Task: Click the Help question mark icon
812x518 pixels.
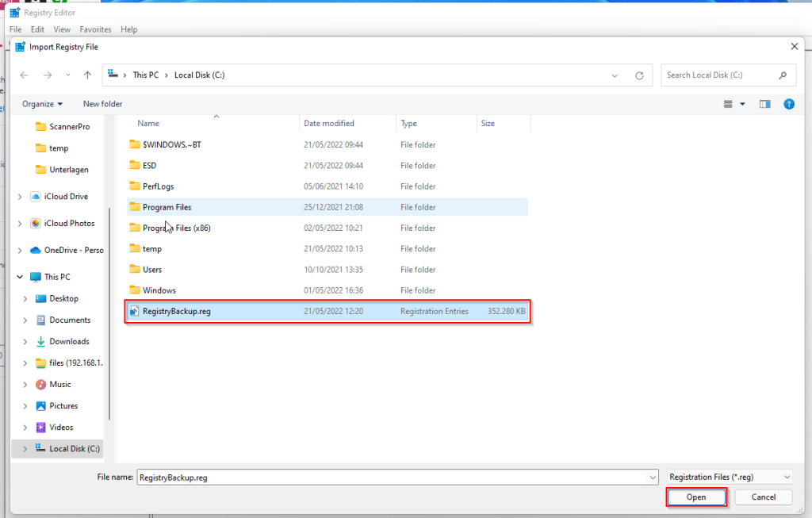Action: [x=788, y=104]
